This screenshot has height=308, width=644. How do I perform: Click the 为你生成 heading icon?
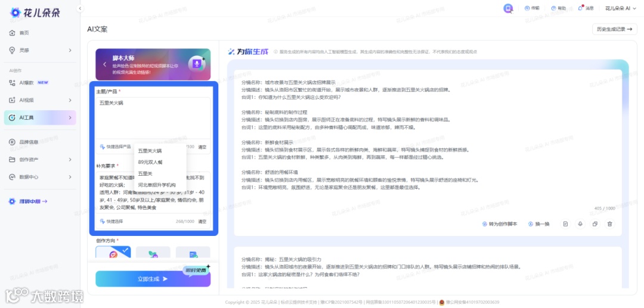pyautogui.click(x=231, y=52)
